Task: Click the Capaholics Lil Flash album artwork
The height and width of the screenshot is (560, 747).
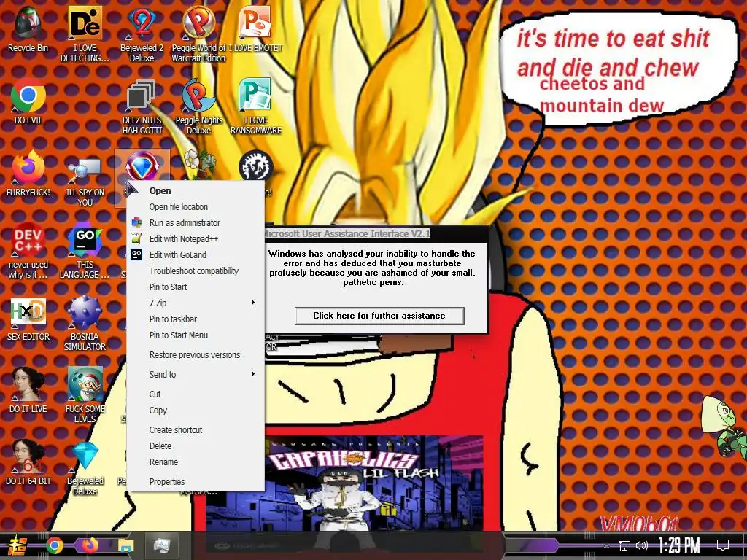Action: pos(344,483)
